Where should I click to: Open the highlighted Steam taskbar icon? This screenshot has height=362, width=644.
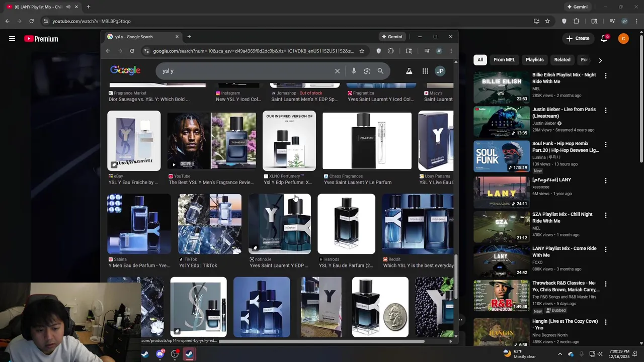[x=189, y=354]
